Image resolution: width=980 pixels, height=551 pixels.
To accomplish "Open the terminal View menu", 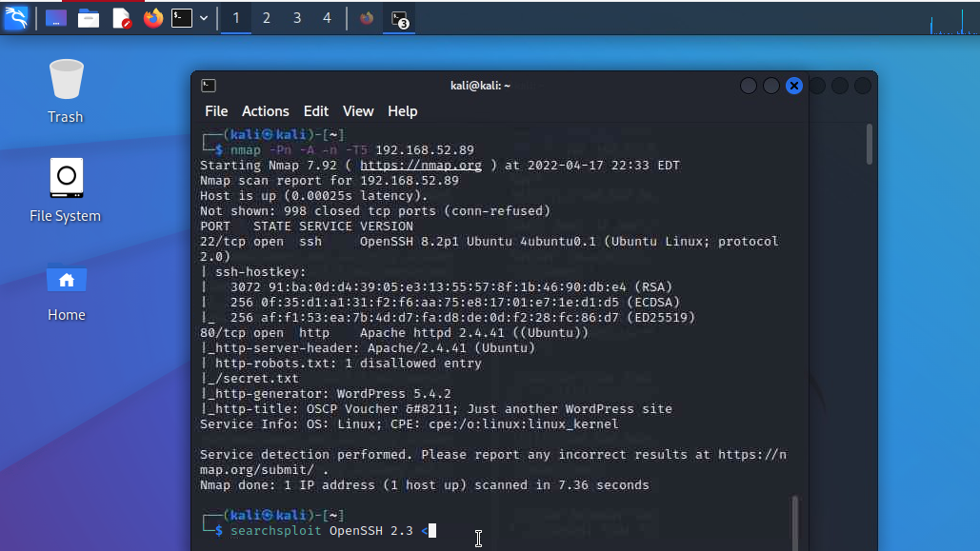I will tap(358, 111).
